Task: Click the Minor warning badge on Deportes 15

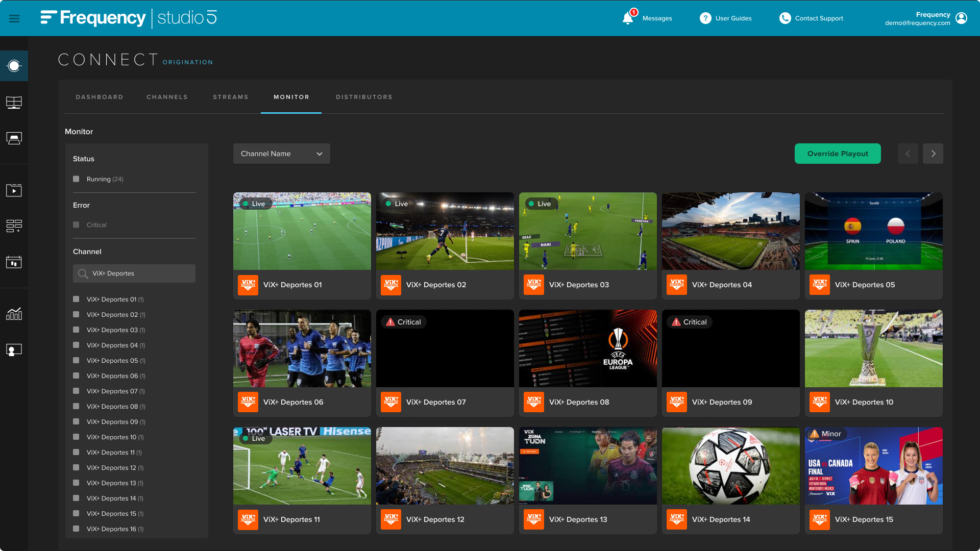Action: [x=826, y=434]
